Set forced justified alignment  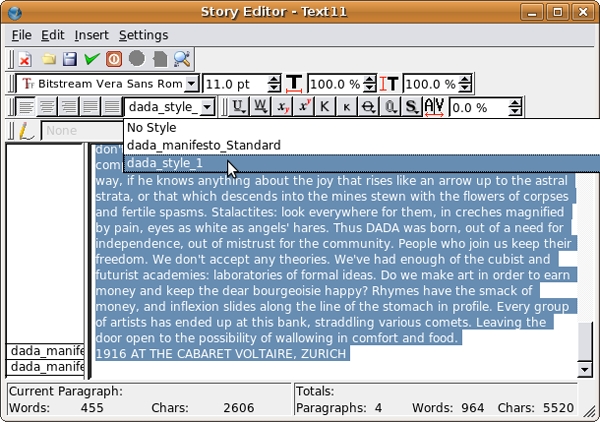(x=111, y=106)
